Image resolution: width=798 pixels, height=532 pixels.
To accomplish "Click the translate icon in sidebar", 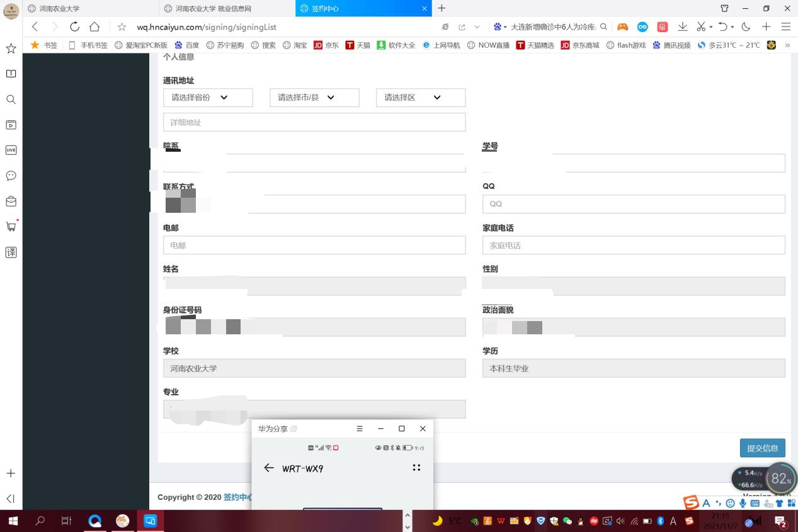I will pyautogui.click(x=11, y=252).
